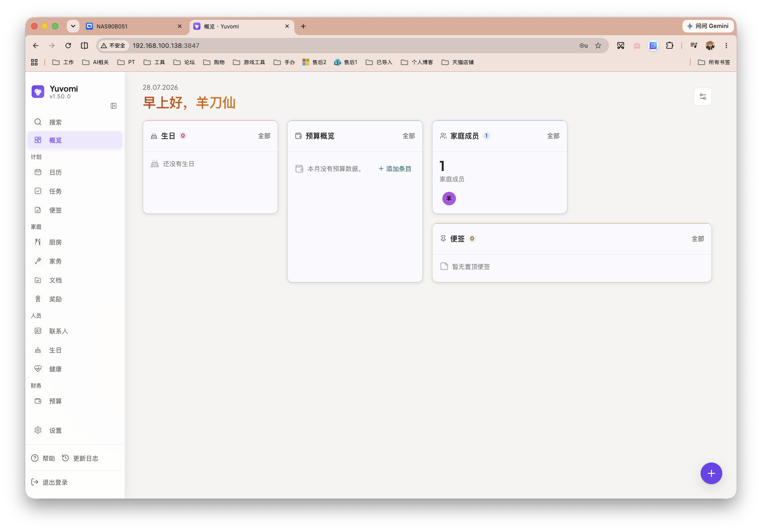Image resolution: width=762 pixels, height=532 pixels.
Task: Click 添加条目 add entry button
Action: [x=395, y=169]
